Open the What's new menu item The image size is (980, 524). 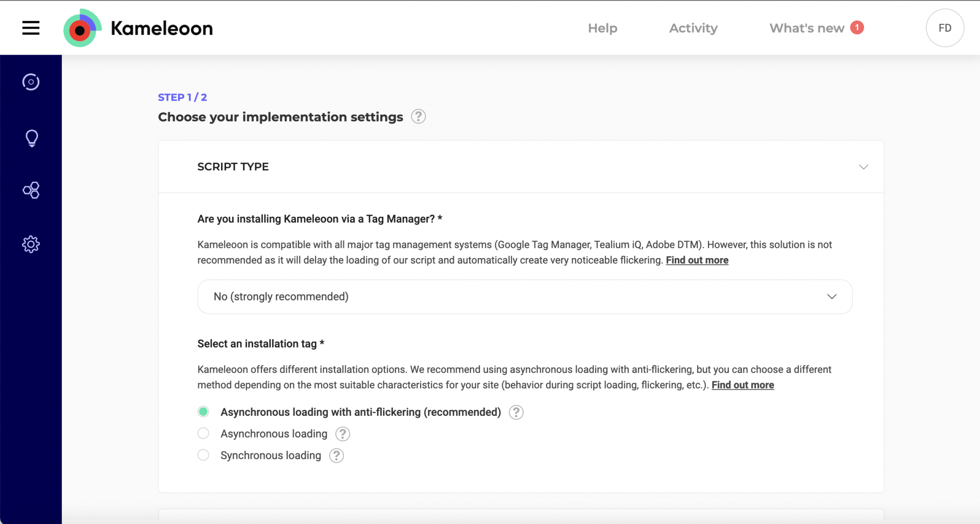(807, 28)
